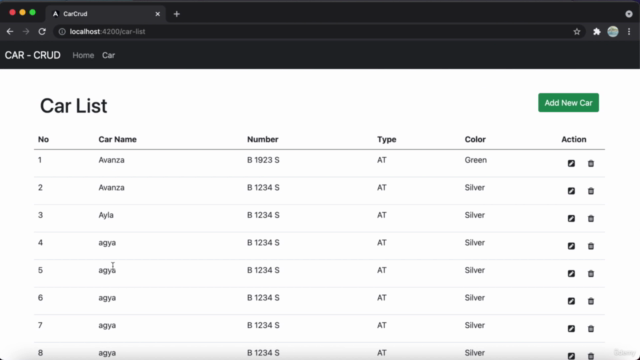Click the Car Name column header
Image resolution: width=640 pixels, height=360 pixels.
[118, 139]
